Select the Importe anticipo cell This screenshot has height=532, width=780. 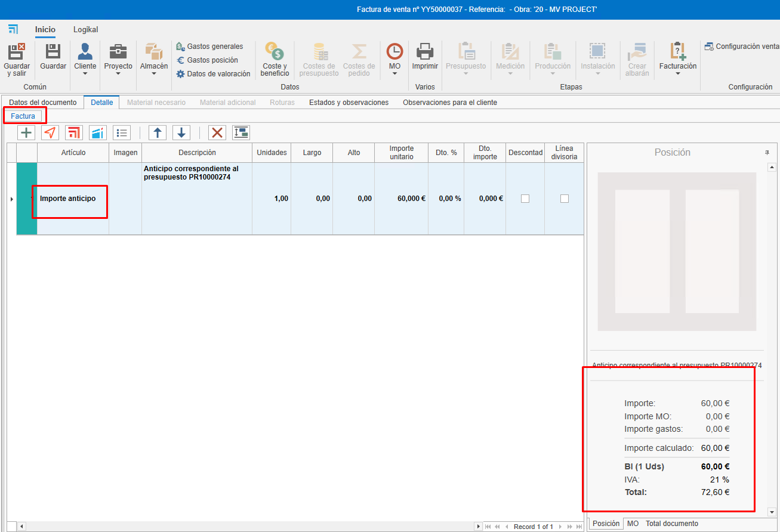point(73,199)
